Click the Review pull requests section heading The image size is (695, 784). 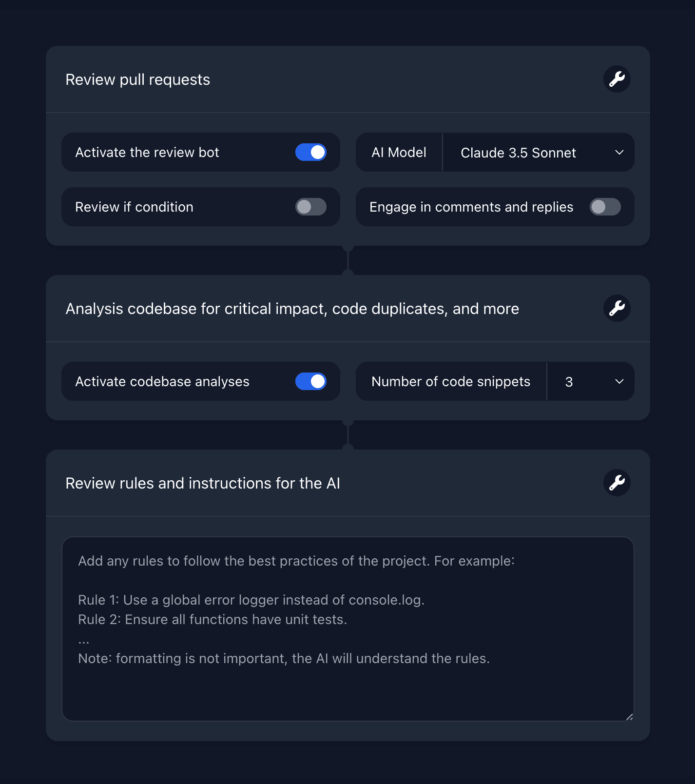(x=138, y=79)
